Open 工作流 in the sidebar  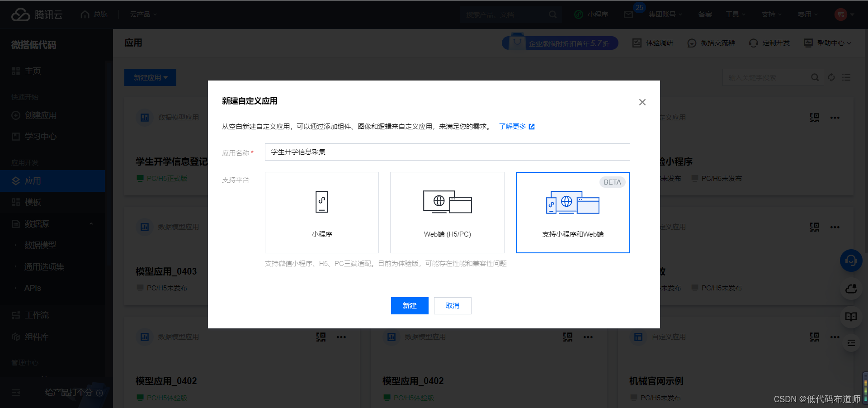click(52, 315)
